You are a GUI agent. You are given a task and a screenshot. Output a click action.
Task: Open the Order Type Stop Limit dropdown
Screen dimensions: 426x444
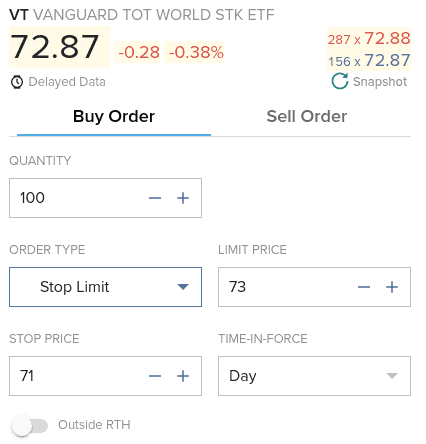tap(105, 287)
